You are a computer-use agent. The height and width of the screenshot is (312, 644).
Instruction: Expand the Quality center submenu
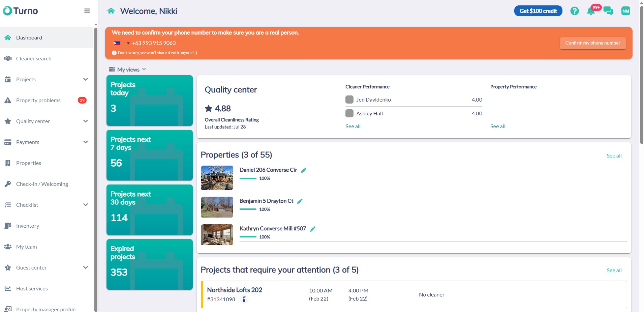click(x=86, y=121)
